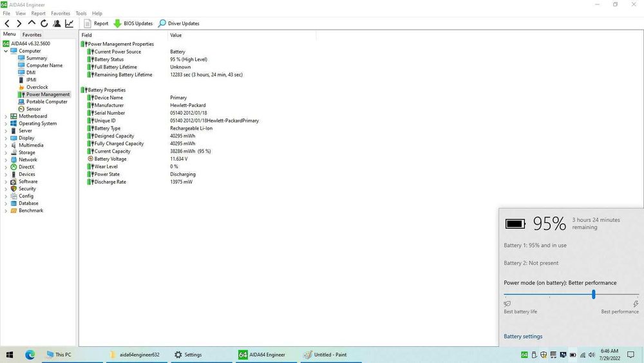Switch to aida64engineer632 folder in taskbar
The height and width of the screenshot is (363, 644).
coord(135,355)
